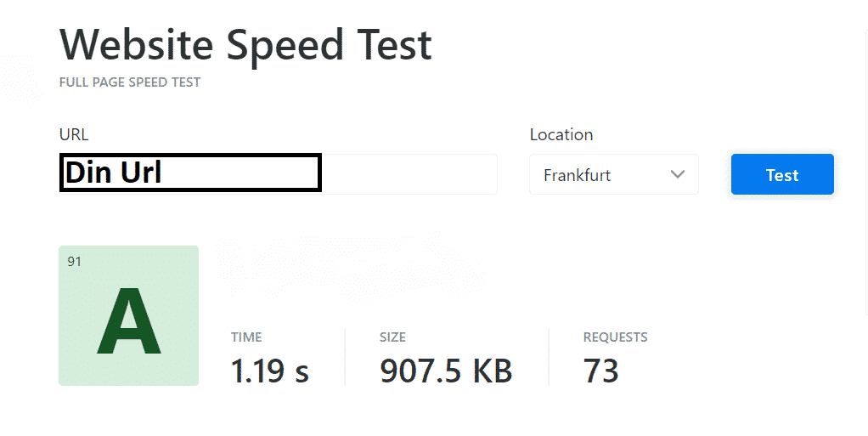This screenshot has width=868, height=436.
Task: Click the Website Speed Test heading
Action: 245,44
